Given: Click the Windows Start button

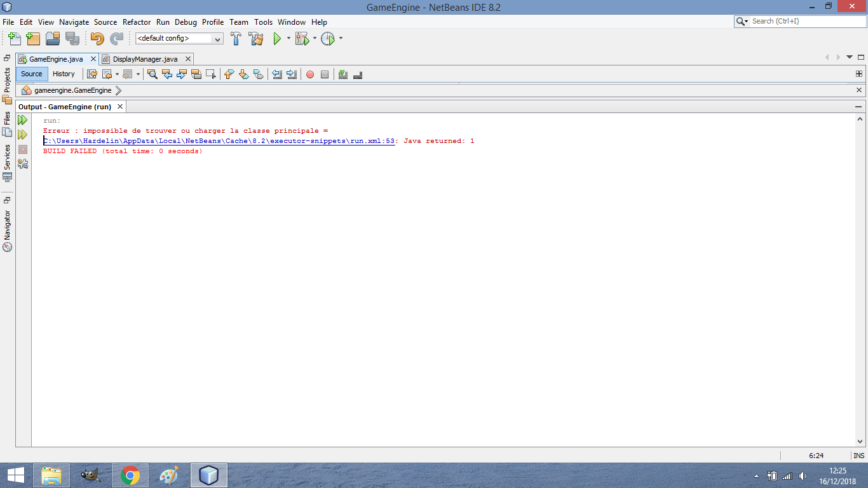Looking at the screenshot, I should click(x=15, y=475).
